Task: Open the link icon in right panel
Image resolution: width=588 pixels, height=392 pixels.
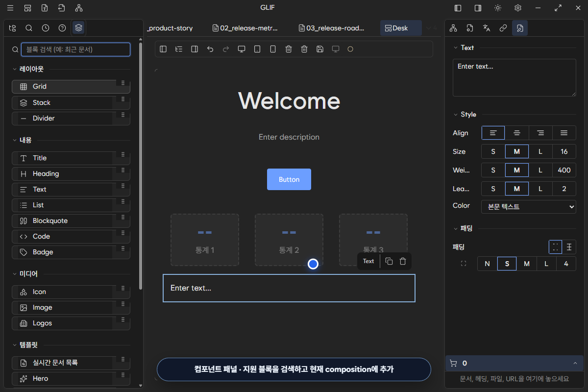Action: point(503,28)
